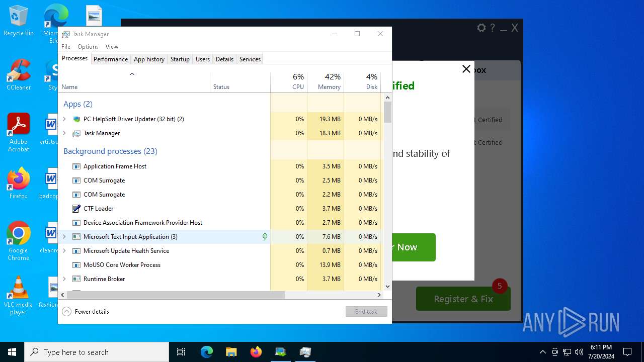
Task: Switch to Driver Updater taskbar icon
Action: tap(280, 352)
